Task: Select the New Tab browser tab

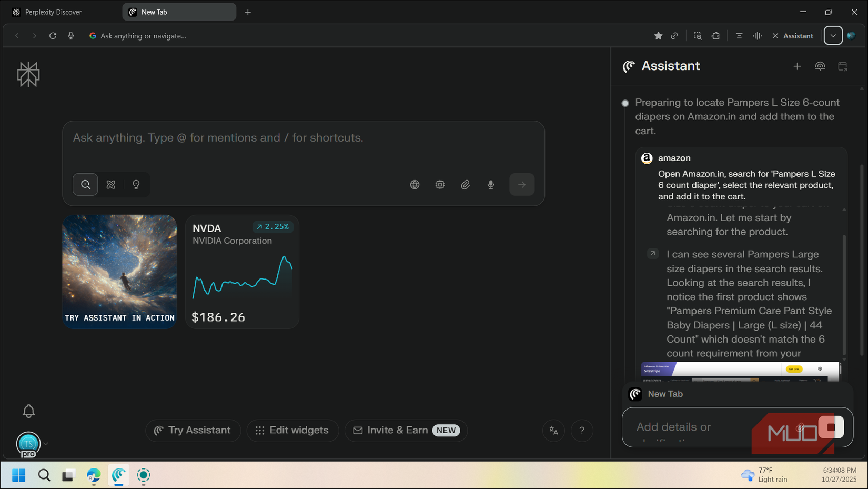Action: 179,12
